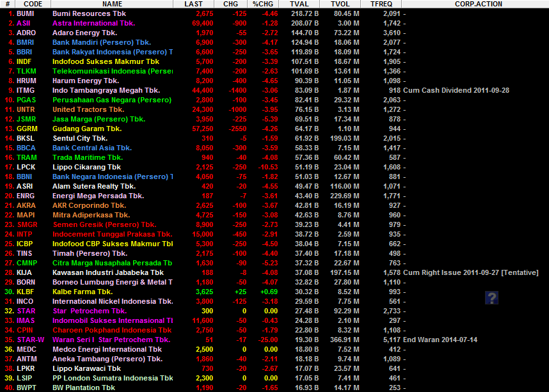Select stock code ANTM
This screenshot has height=392, width=549.
click(x=27, y=359)
